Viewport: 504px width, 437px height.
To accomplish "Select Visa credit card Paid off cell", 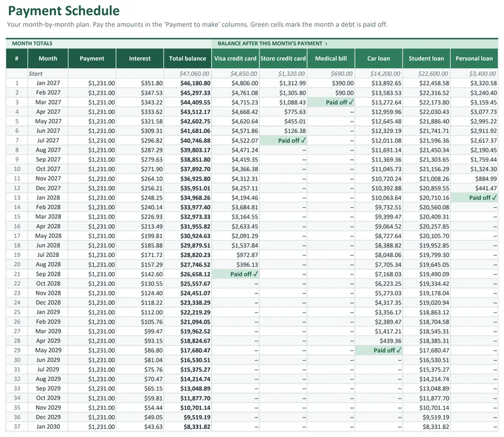I will point(235,274).
